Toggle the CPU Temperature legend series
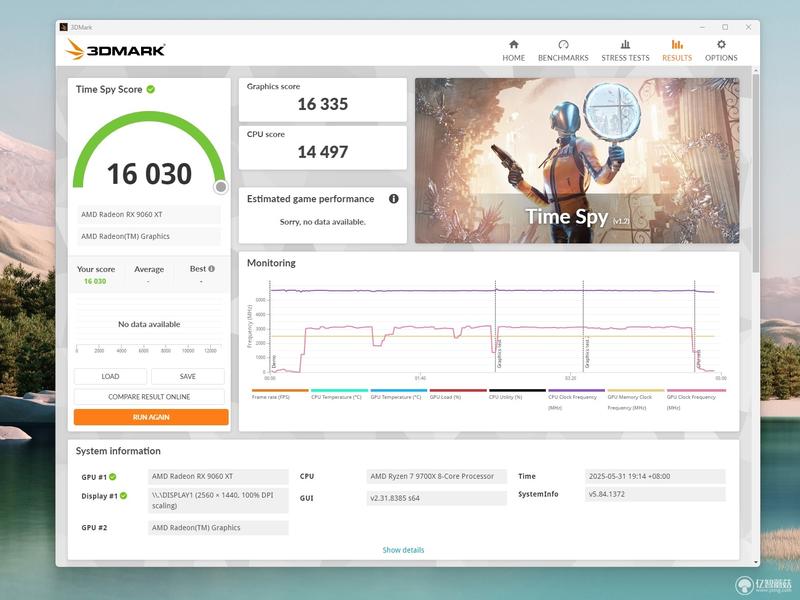 [339, 394]
